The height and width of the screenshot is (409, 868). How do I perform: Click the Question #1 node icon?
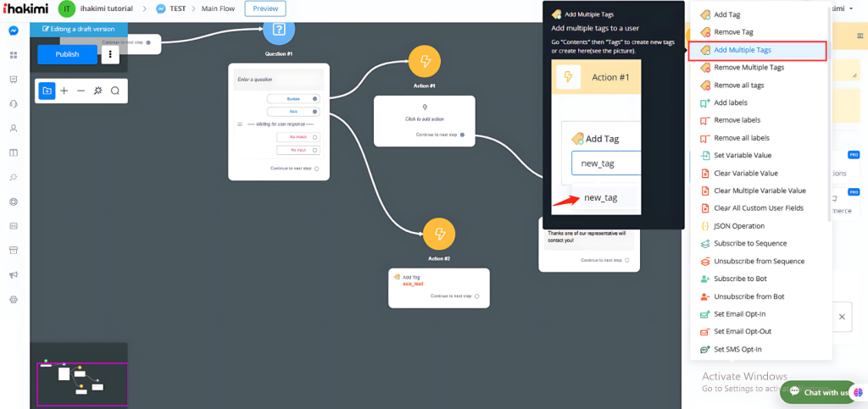[278, 30]
